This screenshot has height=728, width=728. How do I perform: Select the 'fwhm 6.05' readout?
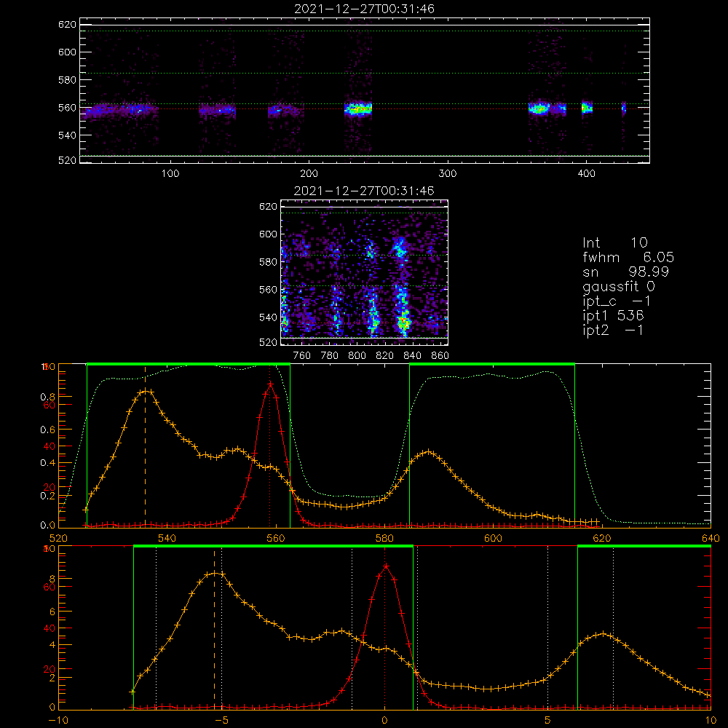[x=628, y=257]
